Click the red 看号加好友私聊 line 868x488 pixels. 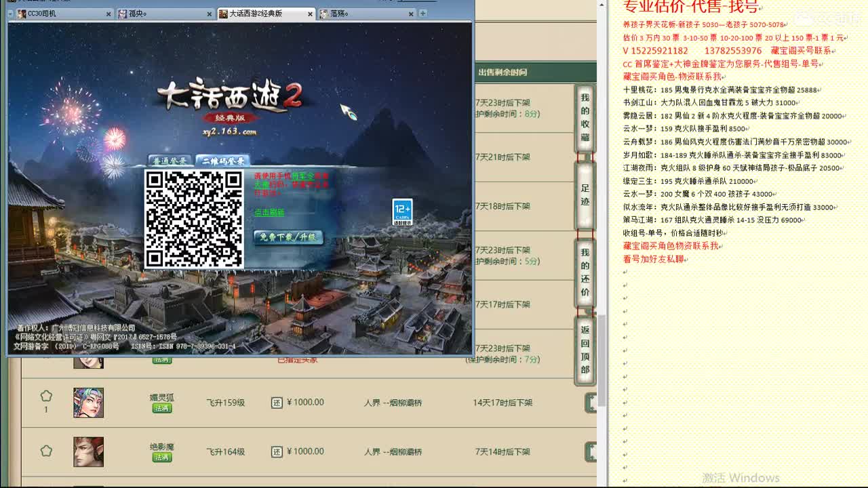654,259
